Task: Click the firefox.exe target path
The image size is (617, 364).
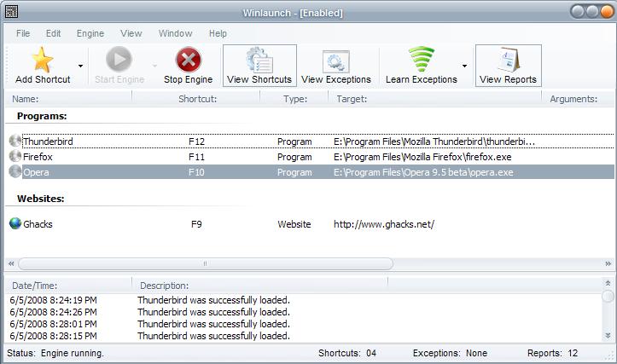Action: point(422,157)
